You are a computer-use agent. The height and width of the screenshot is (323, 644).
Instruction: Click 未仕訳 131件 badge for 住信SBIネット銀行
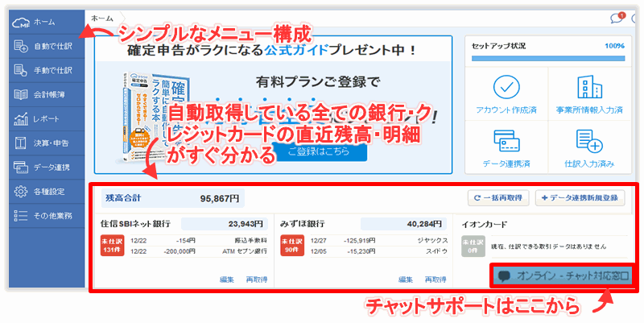pos(113,246)
